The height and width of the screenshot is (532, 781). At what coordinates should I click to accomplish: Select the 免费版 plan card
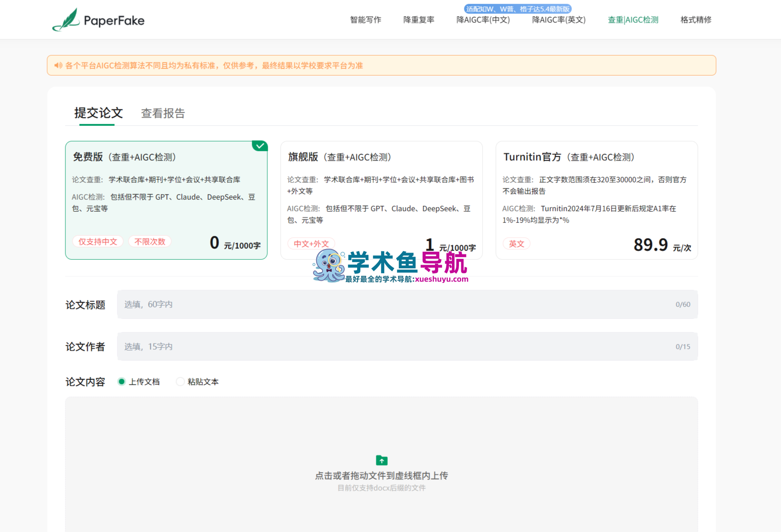(166, 200)
